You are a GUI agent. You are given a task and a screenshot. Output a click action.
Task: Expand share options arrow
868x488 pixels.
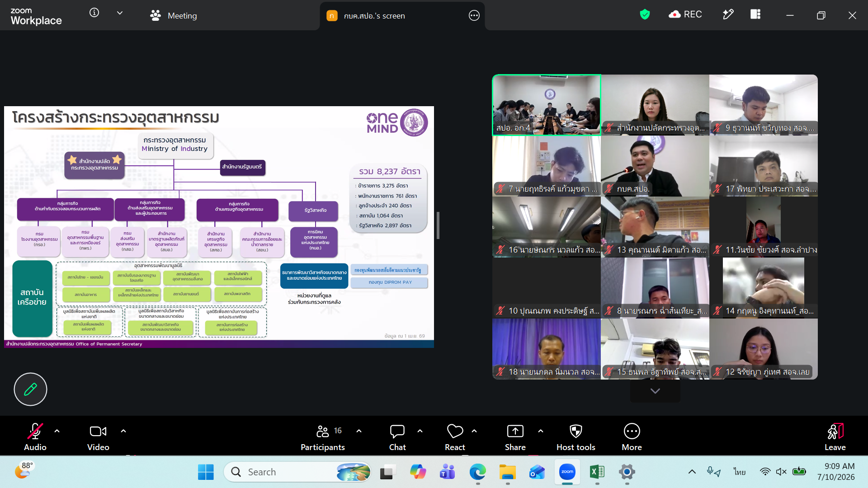[541, 431]
